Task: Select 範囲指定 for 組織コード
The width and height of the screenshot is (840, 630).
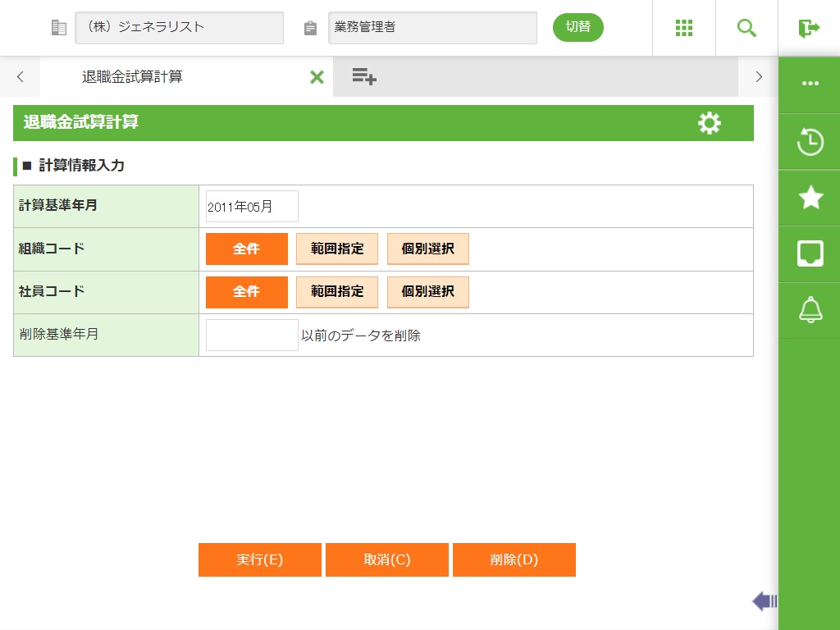Action: coord(337,249)
